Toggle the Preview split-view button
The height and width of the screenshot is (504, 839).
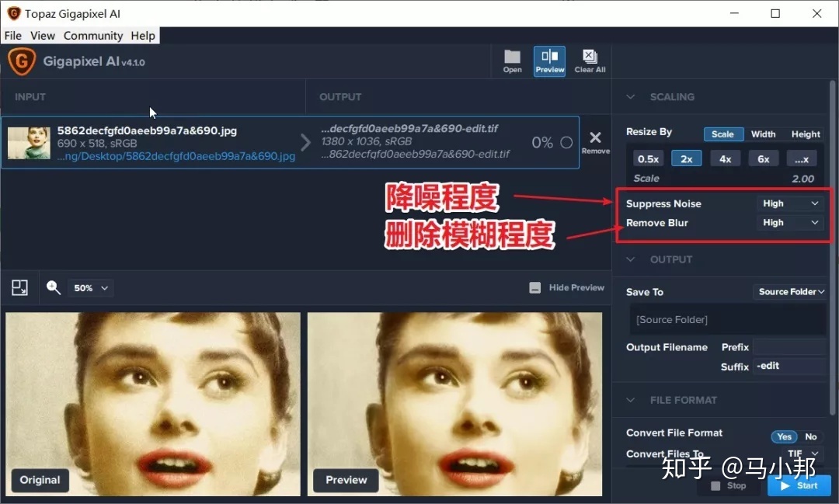549,61
